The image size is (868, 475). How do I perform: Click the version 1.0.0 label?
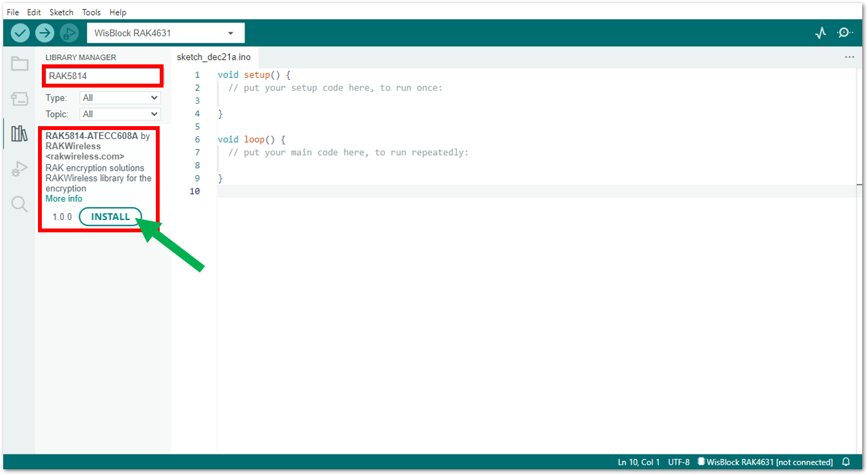click(62, 217)
